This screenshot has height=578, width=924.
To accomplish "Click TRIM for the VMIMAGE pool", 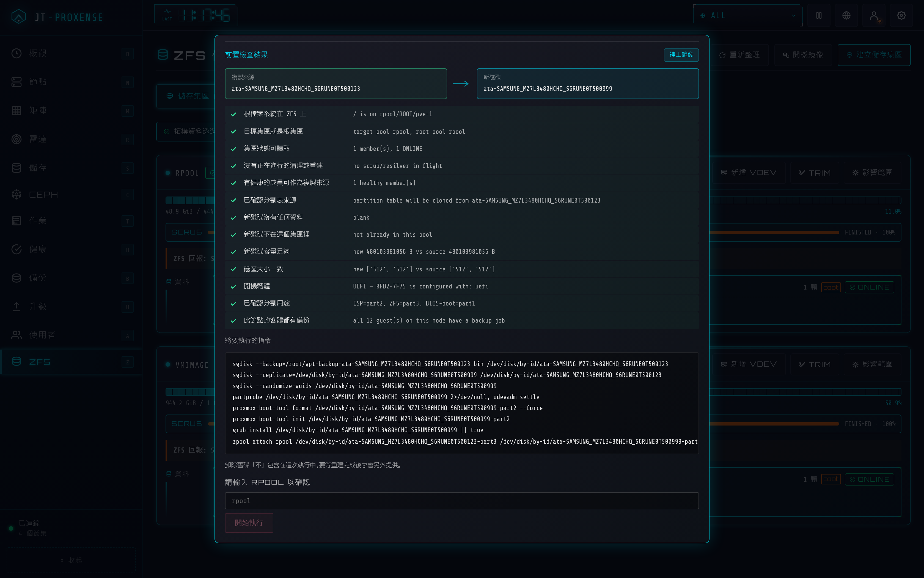I will (x=815, y=365).
